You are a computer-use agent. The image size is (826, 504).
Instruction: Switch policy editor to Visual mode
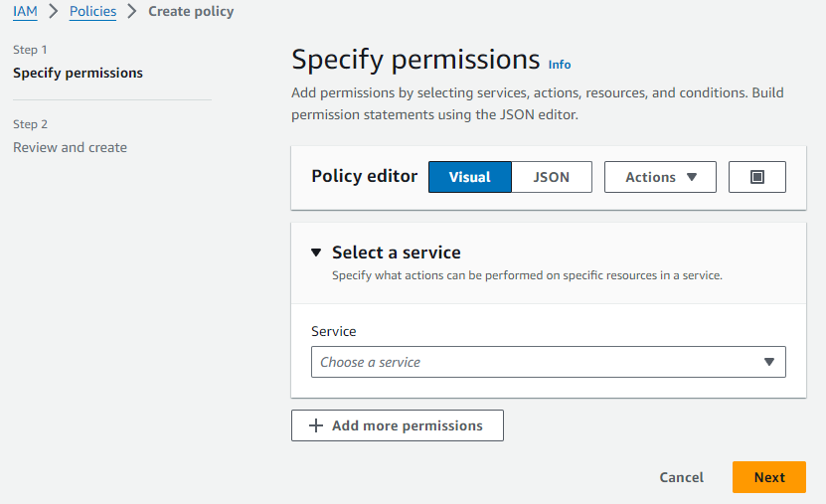tap(469, 177)
